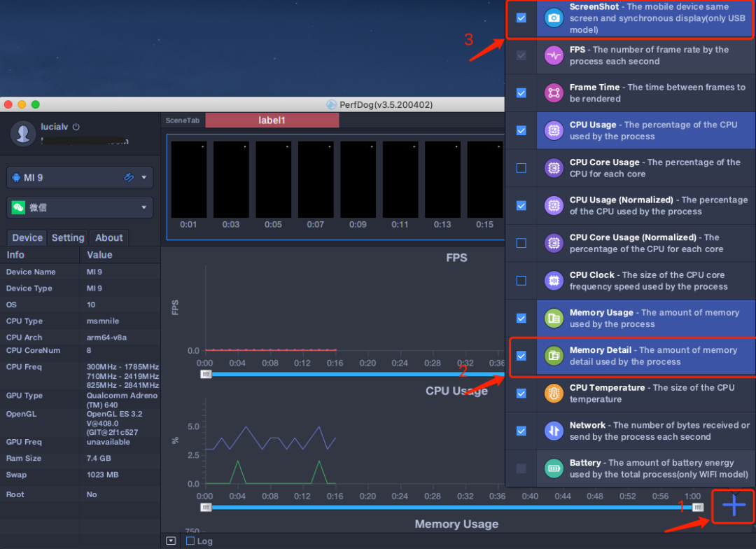Click the logout power icon beside lucialv
This screenshot has height=549, width=756.
coord(76,127)
